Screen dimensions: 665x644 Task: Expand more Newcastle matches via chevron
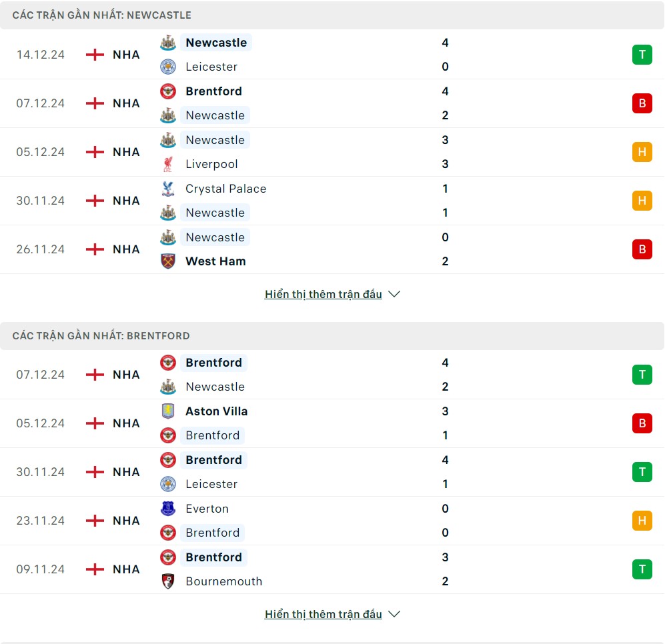pyautogui.click(x=394, y=294)
